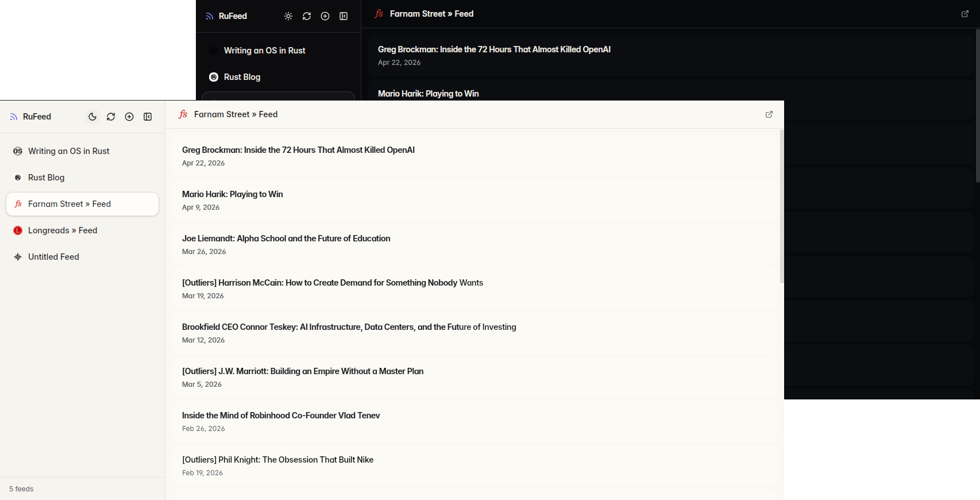
Task: Open external link icon in dark window header
Action: [965, 14]
